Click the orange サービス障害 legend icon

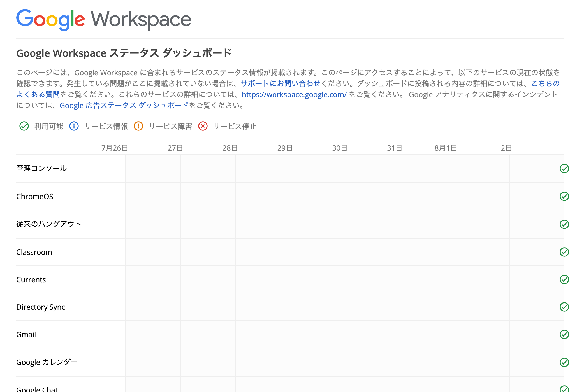(x=138, y=126)
